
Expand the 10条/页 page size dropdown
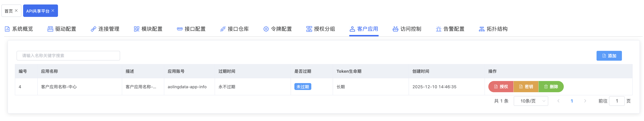(531, 101)
